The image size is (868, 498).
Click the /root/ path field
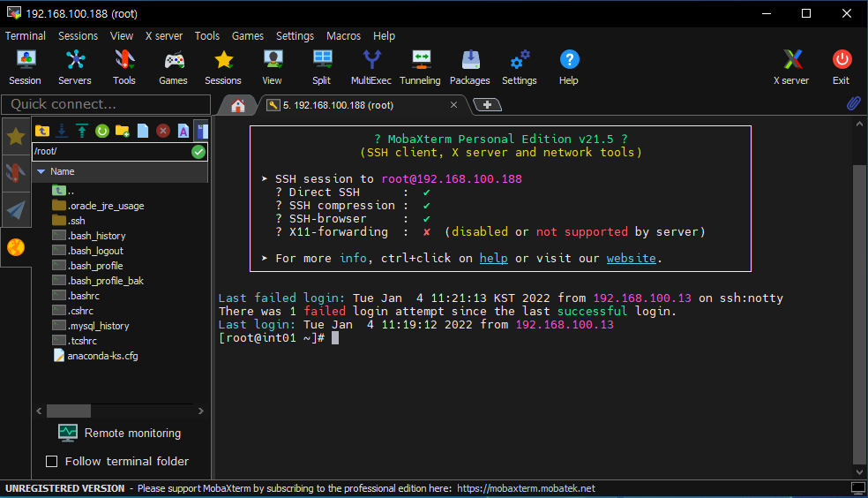pyautogui.click(x=111, y=151)
